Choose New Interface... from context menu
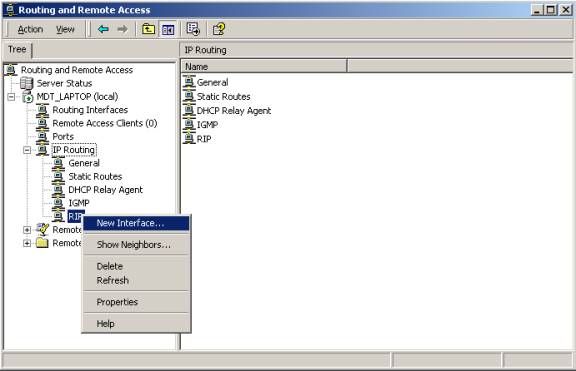 tap(136, 223)
